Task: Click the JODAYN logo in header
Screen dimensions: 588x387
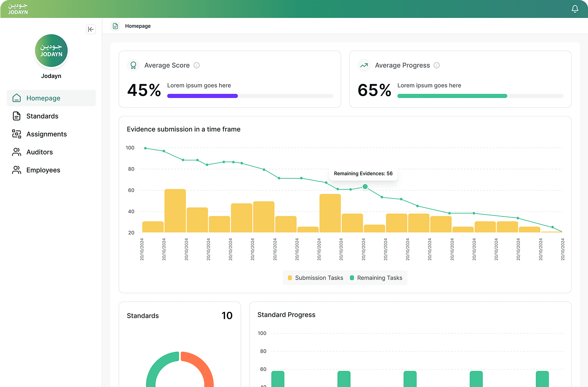Action: [x=18, y=9]
